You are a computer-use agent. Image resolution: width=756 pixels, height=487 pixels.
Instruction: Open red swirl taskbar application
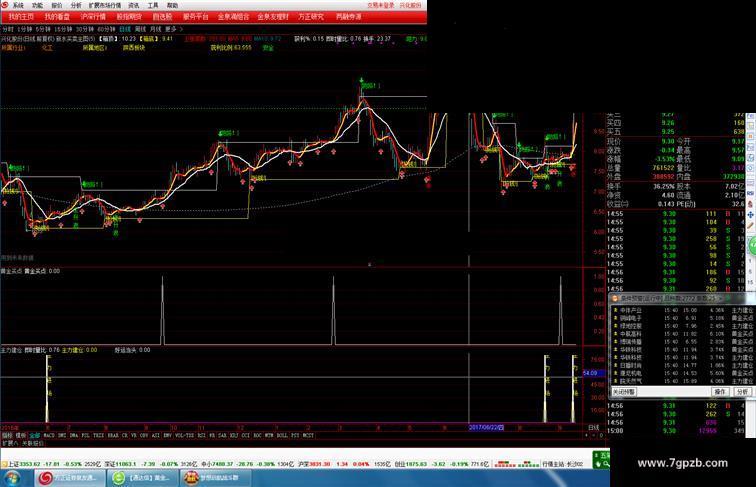(x=69, y=478)
